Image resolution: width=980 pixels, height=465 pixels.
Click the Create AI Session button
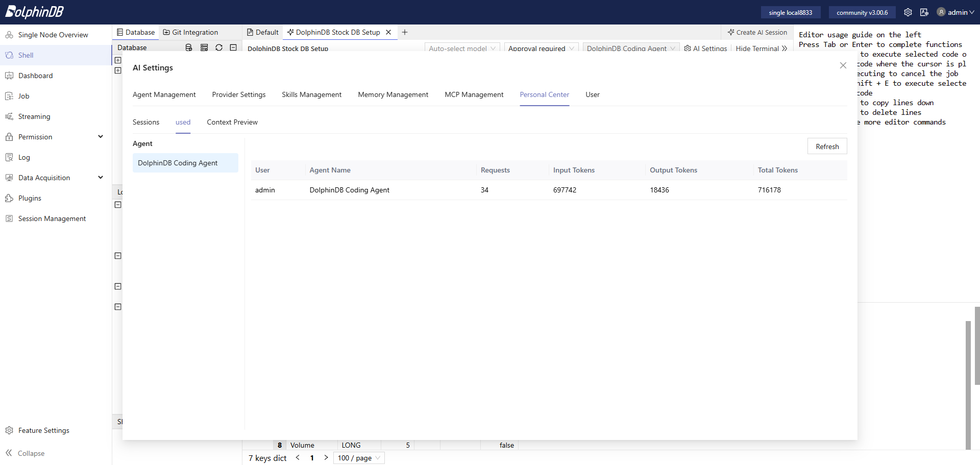pos(757,32)
